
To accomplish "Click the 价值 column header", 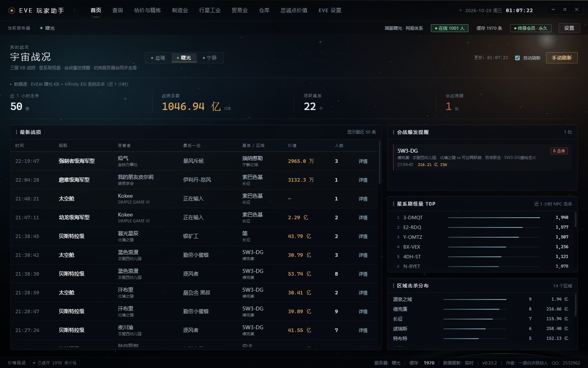I will [292, 146].
